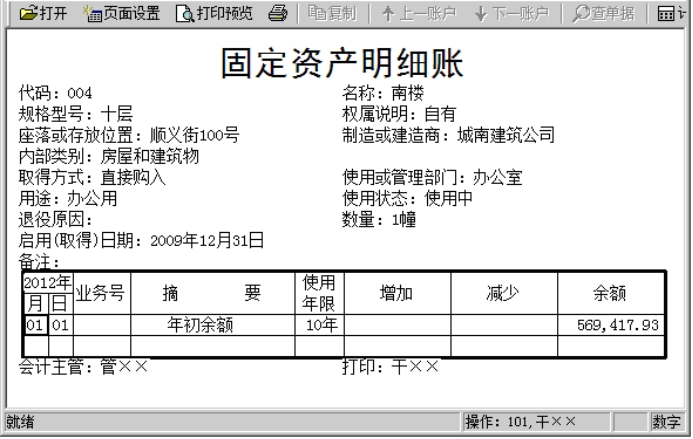This screenshot has height=439, width=693.
Task: Click the 业务号 column header
Action: tap(101, 293)
